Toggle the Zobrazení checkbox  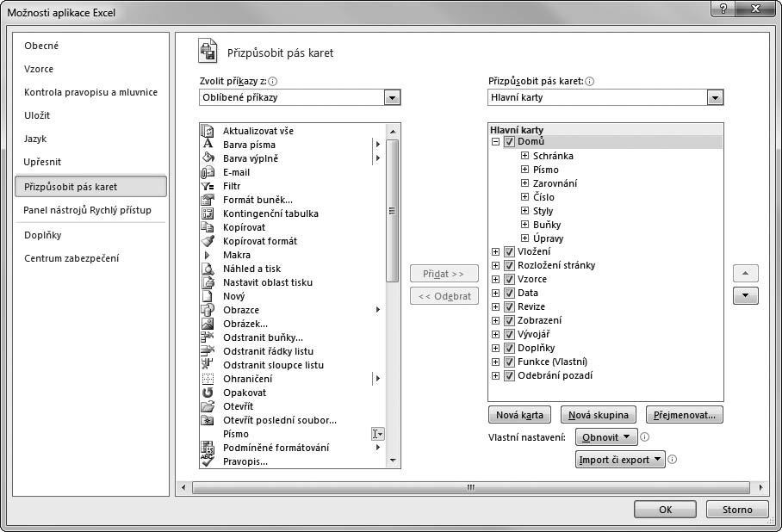coord(509,320)
